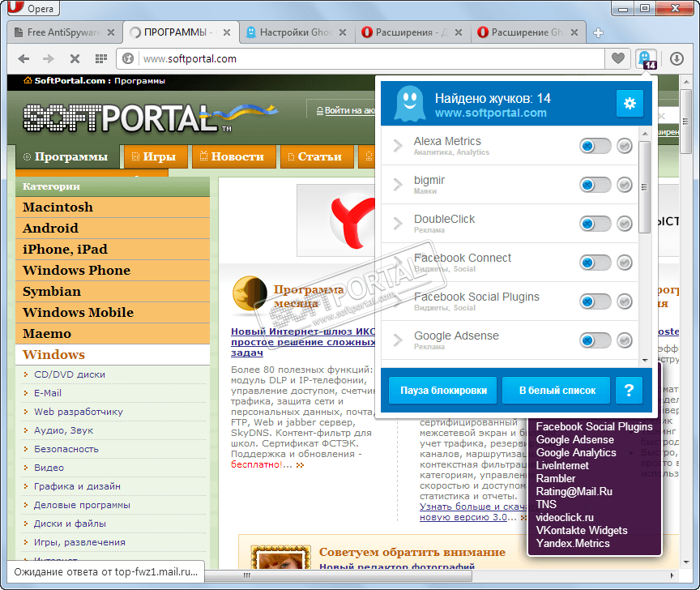This screenshot has height=590, width=700.
Task: Switch to the Free AntiSpyware tab
Action: pyautogui.click(x=64, y=32)
